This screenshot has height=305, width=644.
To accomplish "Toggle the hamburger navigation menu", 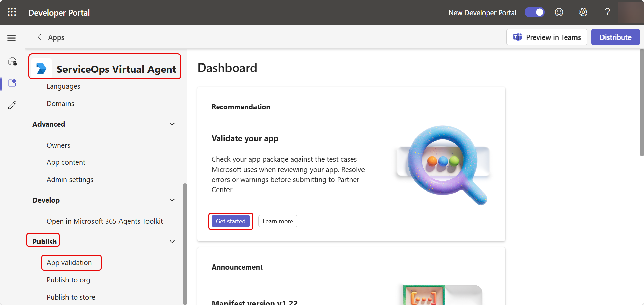I will coord(12,38).
